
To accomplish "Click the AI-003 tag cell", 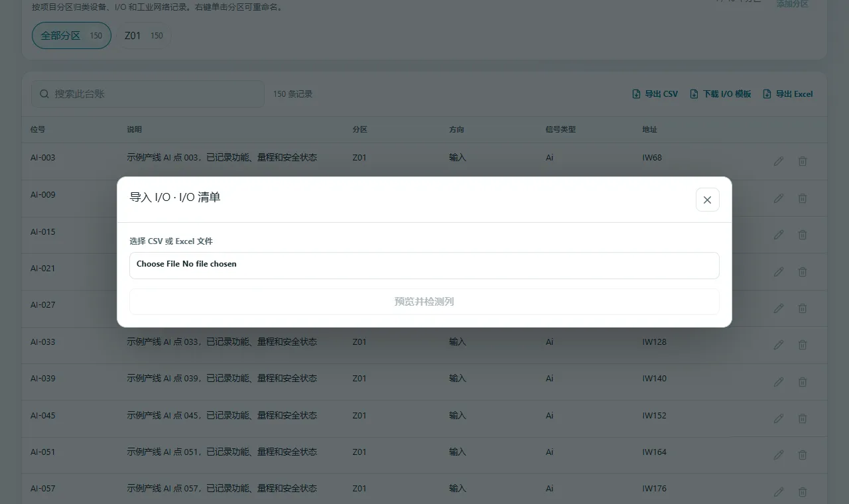I will point(43,158).
